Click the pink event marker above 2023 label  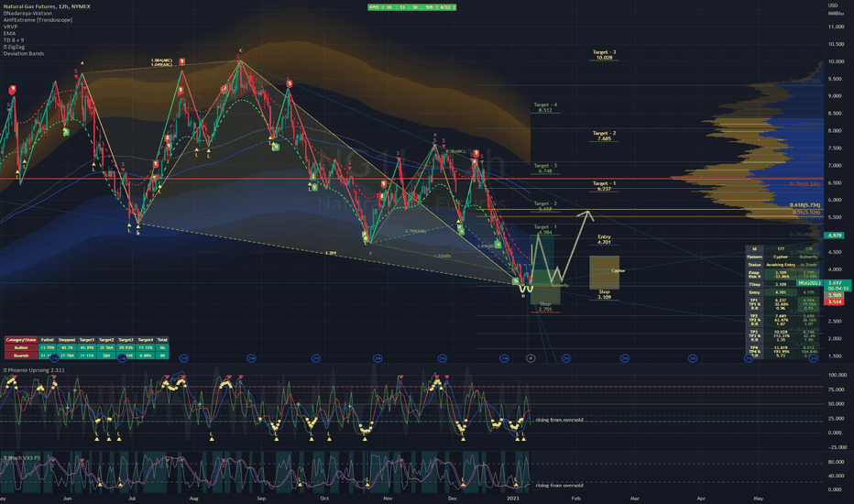click(531, 358)
